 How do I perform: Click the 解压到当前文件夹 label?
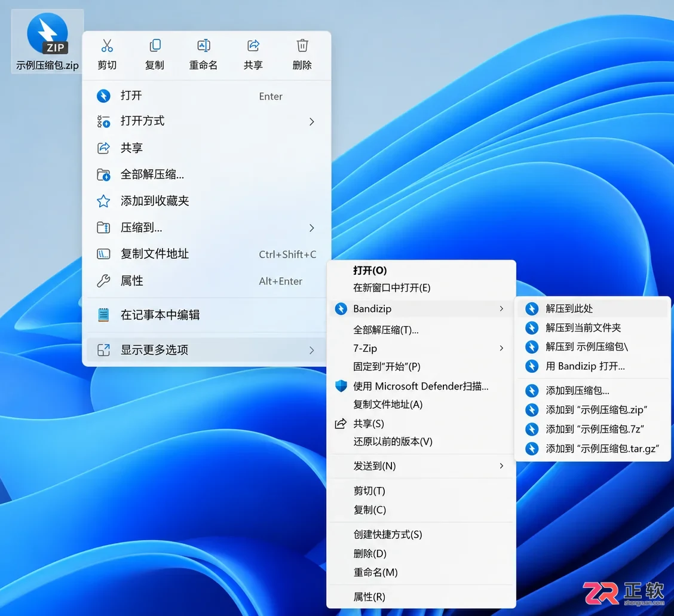[x=583, y=327]
